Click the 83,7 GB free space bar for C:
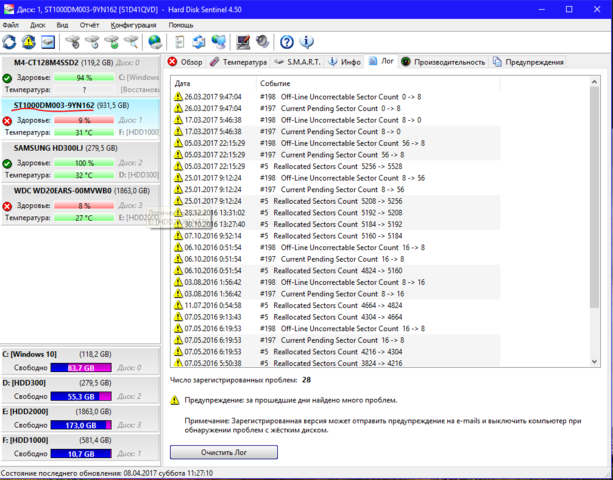Viewport: 613px width, 480px height. tap(81, 368)
